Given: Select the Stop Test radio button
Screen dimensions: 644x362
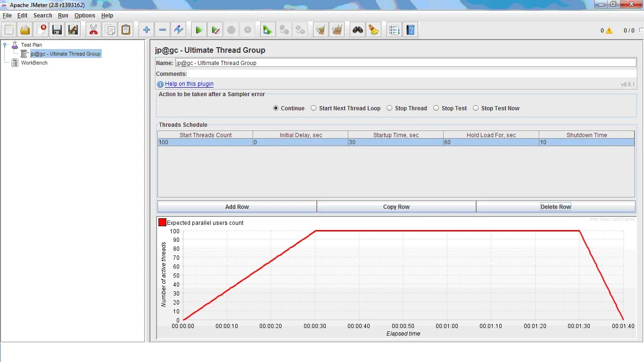Looking at the screenshot, I should click(436, 108).
